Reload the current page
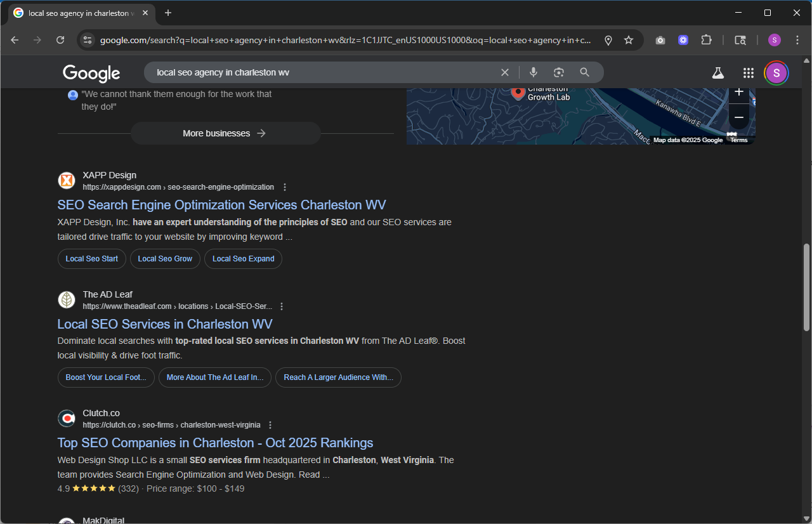This screenshot has height=524, width=812. pos(60,40)
